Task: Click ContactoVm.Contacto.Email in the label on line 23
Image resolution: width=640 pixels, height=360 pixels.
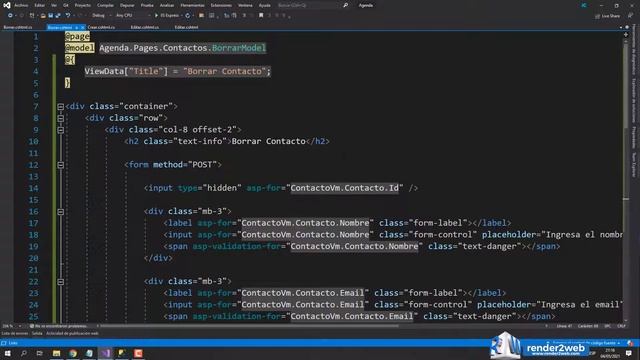Action: (x=302, y=293)
